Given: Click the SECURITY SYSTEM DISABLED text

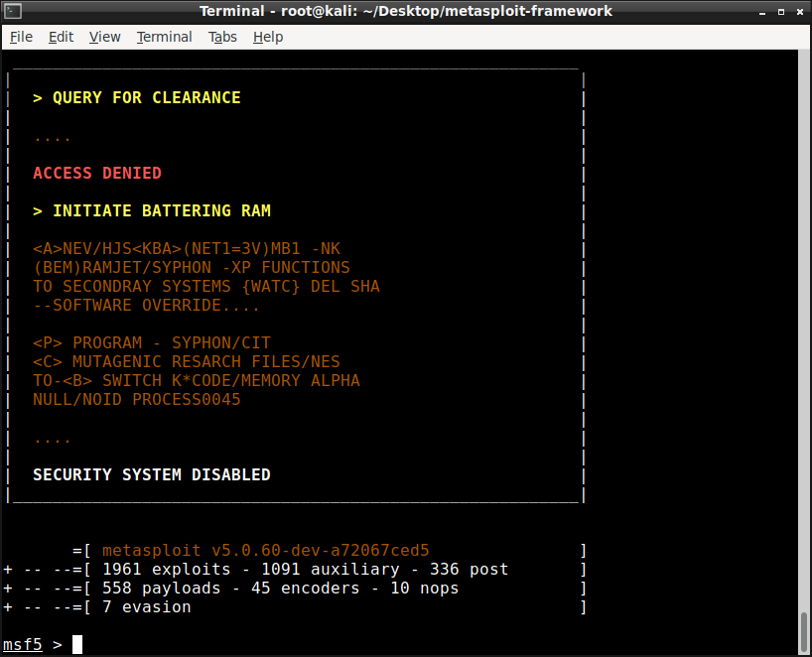Looking at the screenshot, I should 152,474.
